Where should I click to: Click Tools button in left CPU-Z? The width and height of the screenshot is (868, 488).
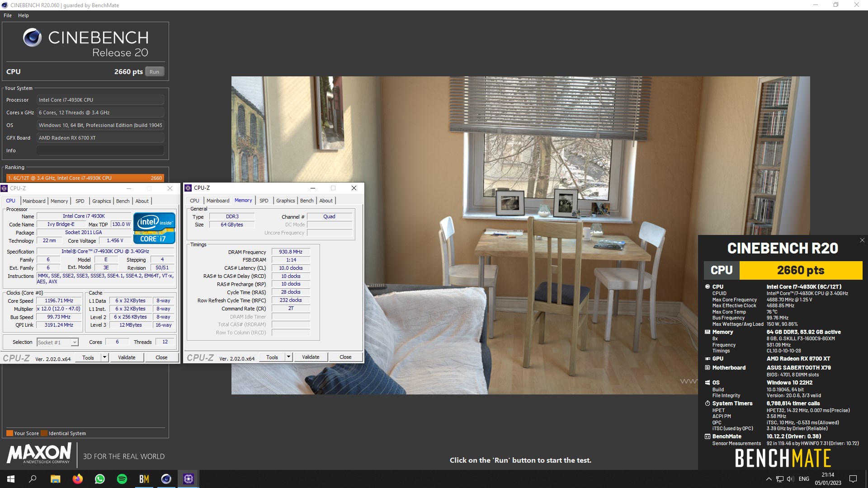pos(88,357)
